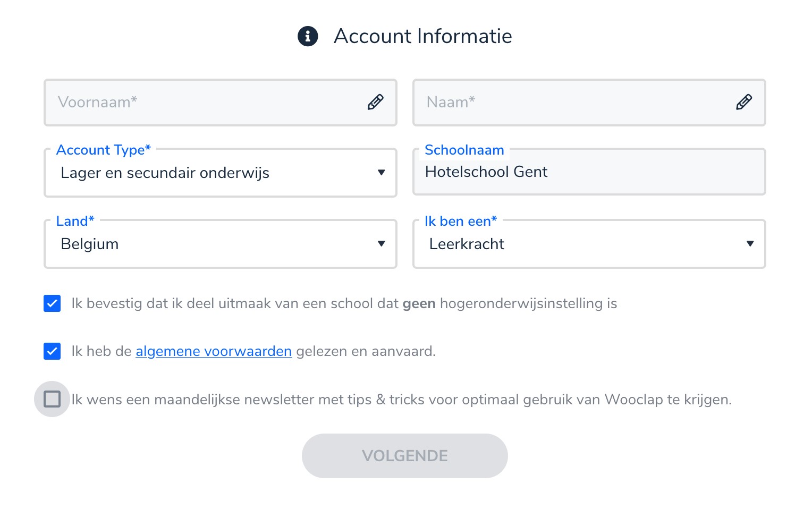Open the algemene voorwaarden link
Viewport: 812px width, 509px height.
[x=214, y=351]
